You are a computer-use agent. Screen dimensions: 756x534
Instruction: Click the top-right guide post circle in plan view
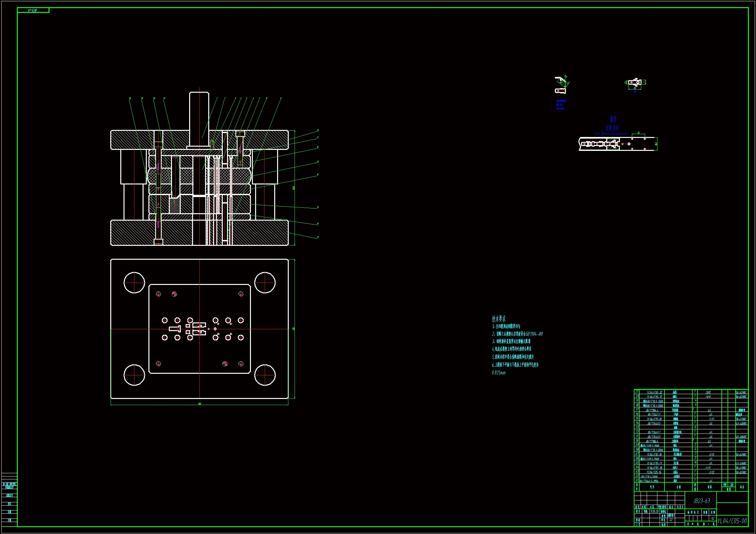click(x=265, y=282)
